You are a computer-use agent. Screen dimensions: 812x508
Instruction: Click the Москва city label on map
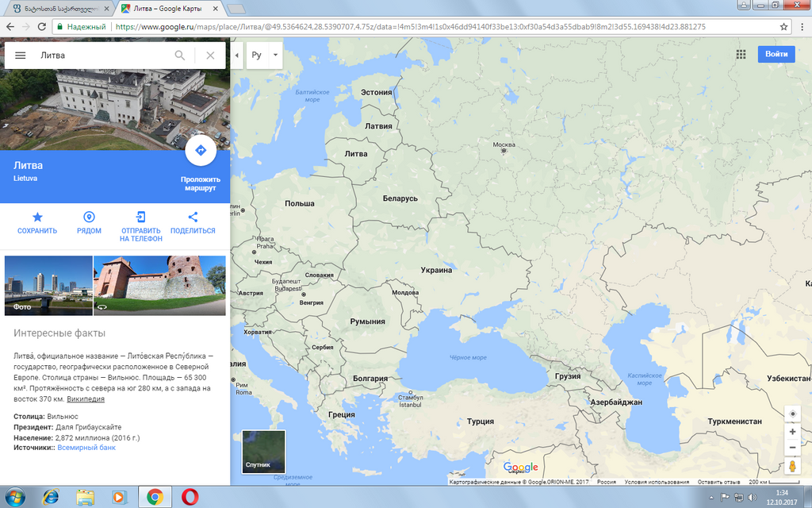(504, 144)
